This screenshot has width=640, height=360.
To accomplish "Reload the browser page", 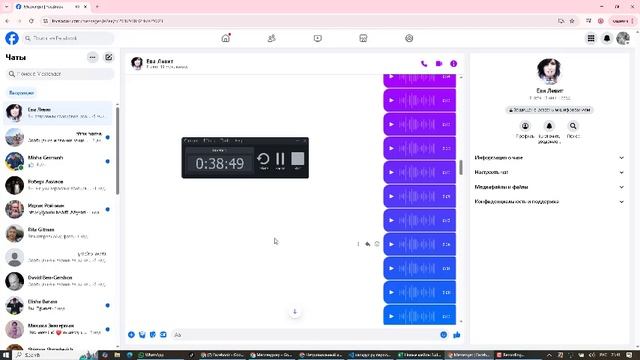I will point(31,21).
